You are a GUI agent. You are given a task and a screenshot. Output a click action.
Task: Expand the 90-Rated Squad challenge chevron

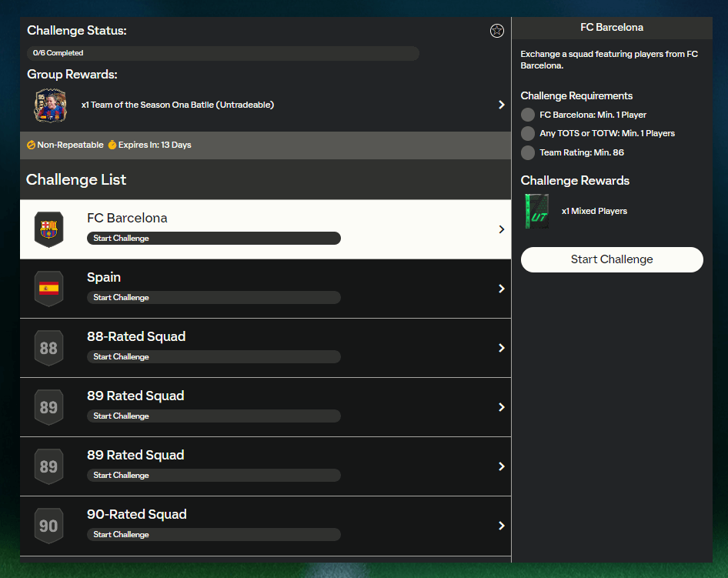coord(501,526)
